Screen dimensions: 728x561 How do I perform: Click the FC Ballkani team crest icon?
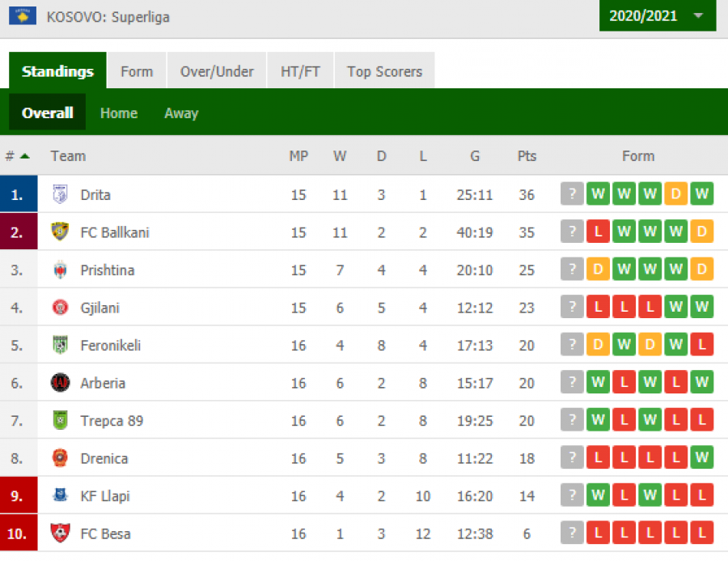[60, 232]
